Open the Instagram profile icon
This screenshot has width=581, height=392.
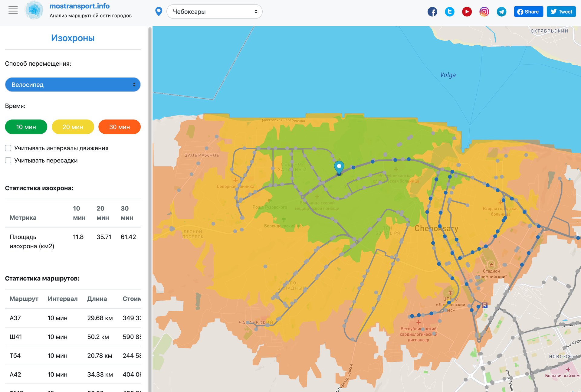(x=484, y=12)
